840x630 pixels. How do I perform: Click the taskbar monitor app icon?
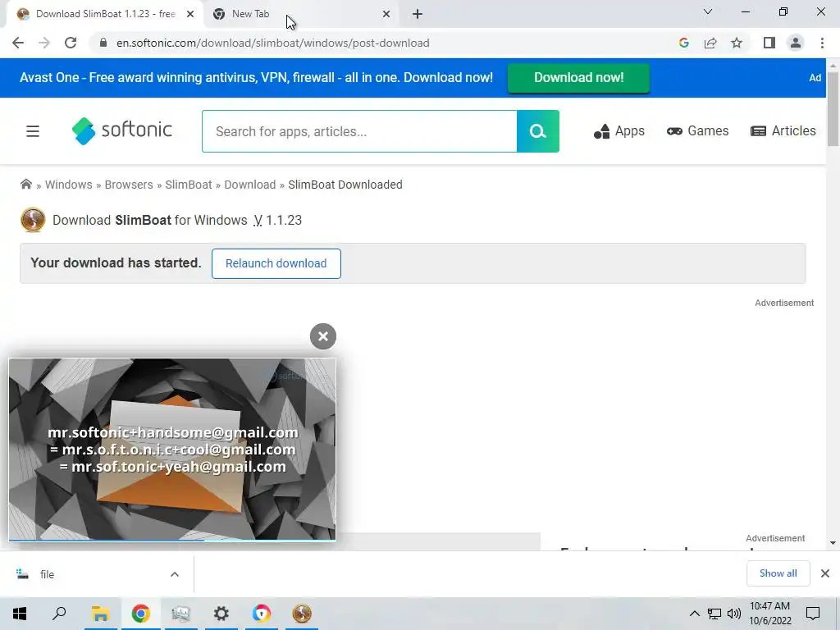pos(181,614)
